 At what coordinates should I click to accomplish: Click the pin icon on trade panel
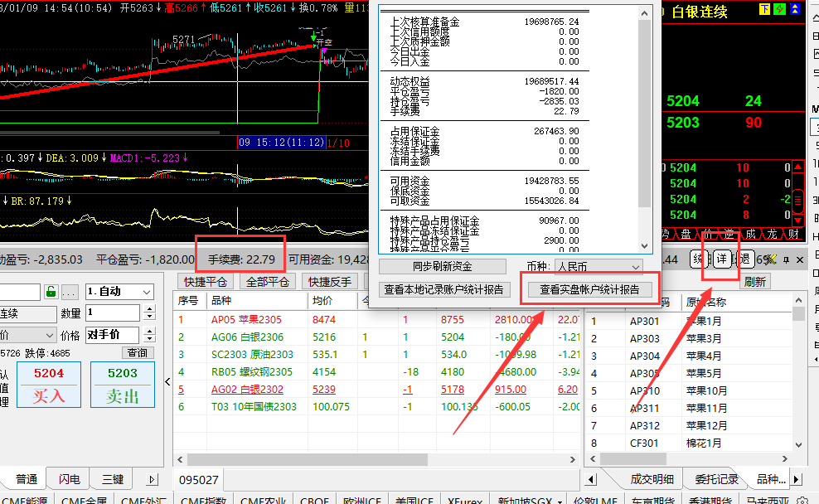786,259
